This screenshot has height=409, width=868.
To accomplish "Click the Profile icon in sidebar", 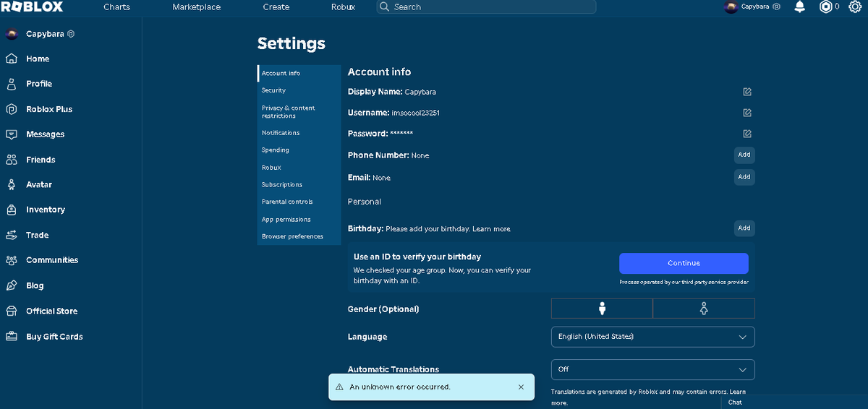I will [x=12, y=84].
